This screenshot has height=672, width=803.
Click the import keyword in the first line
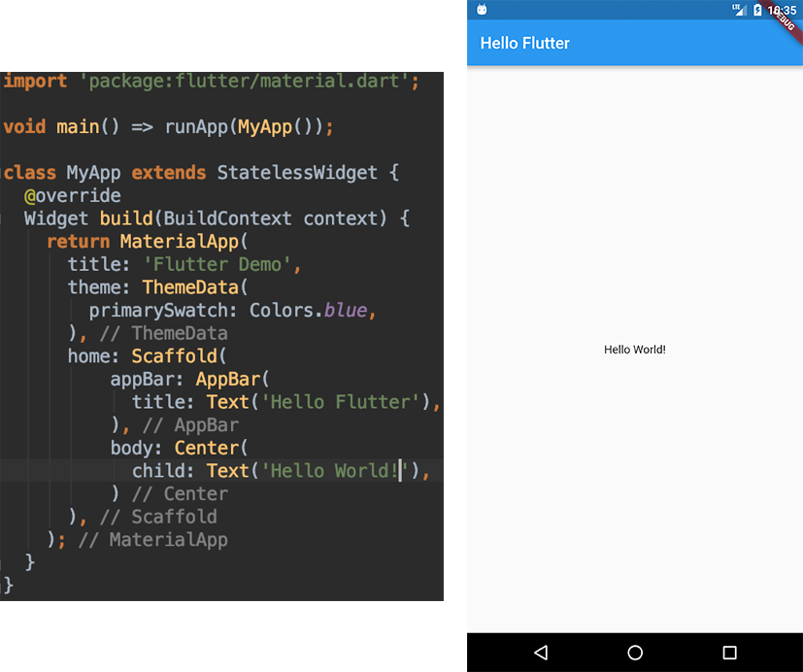[x=35, y=81]
